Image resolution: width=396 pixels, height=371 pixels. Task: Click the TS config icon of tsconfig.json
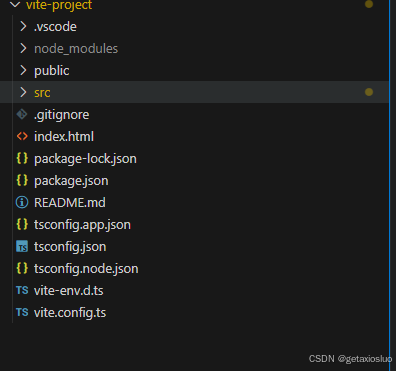pyautogui.click(x=22, y=247)
